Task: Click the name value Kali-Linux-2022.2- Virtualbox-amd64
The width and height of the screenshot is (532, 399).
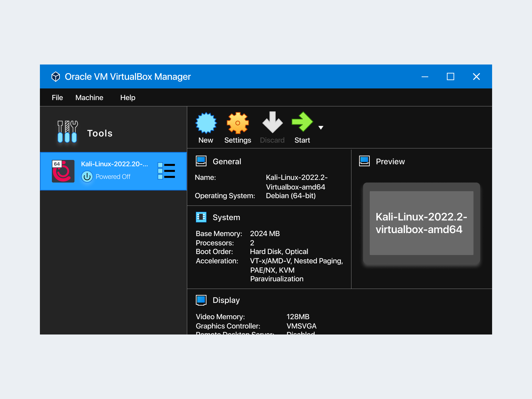Action: coord(297,182)
